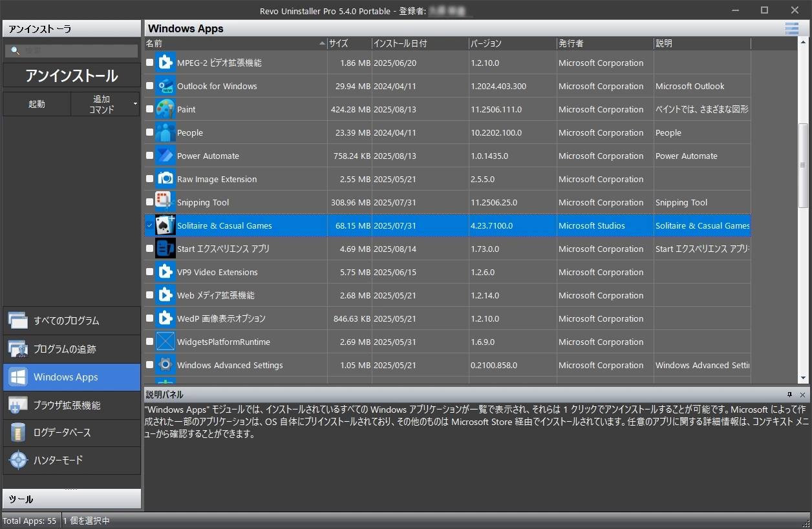Sort by インストール日付 column header
Screen dimensions: 812x529
(x=420, y=43)
